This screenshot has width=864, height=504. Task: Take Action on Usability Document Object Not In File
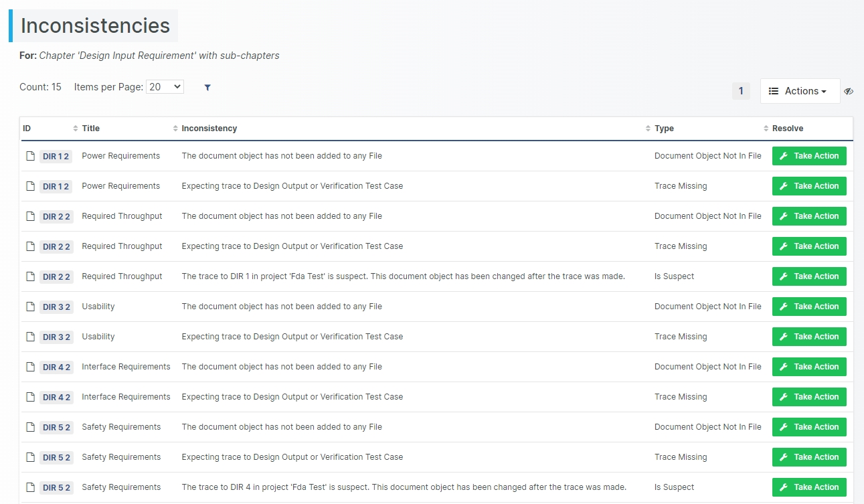tap(808, 307)
